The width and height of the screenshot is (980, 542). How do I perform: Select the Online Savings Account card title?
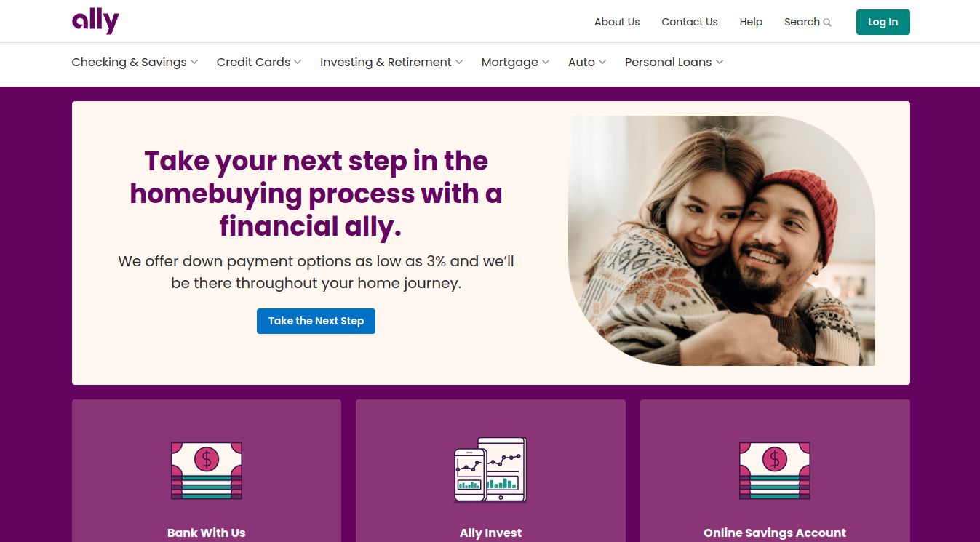point(775,533)
